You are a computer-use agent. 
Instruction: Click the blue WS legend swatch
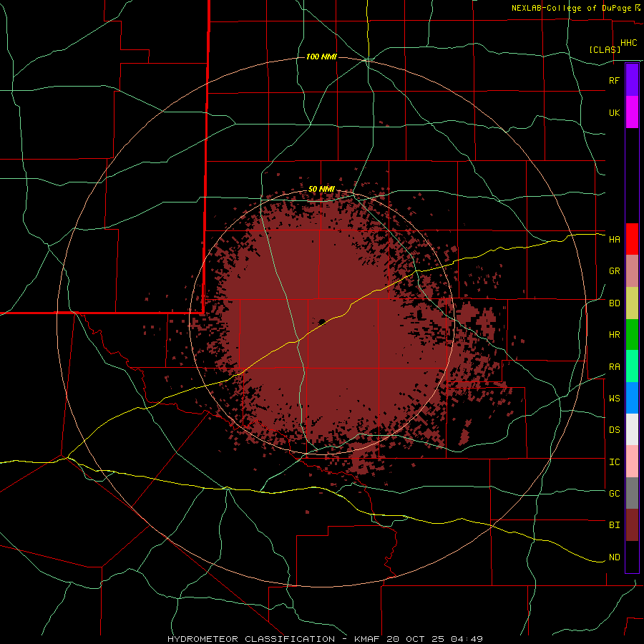coord(632,398)
